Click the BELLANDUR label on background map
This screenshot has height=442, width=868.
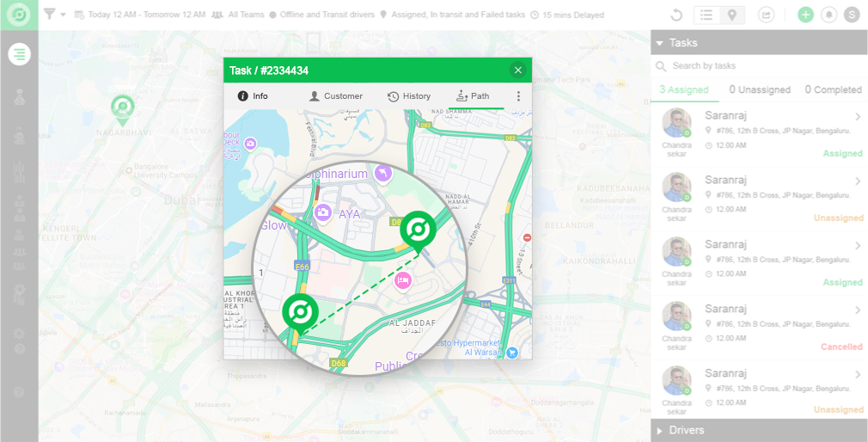[x=569, y=226]
